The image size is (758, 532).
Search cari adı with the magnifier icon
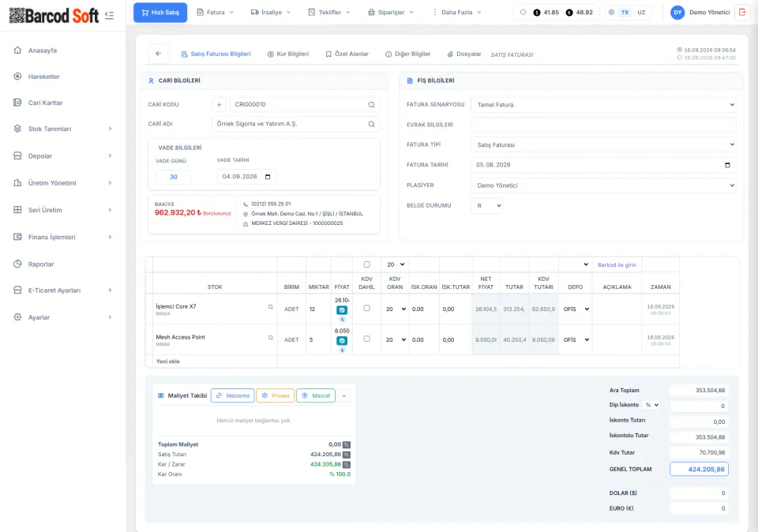click(x=371, y=124)
